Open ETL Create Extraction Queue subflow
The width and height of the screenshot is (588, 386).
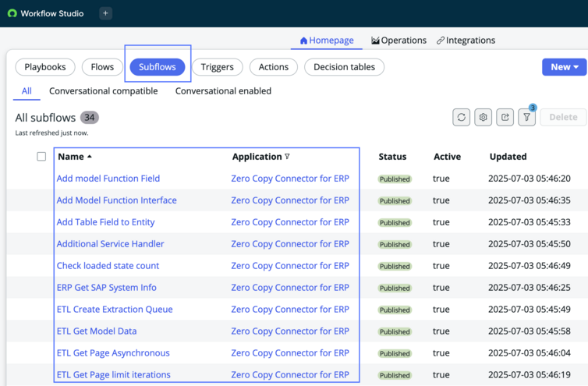[115, 309]
